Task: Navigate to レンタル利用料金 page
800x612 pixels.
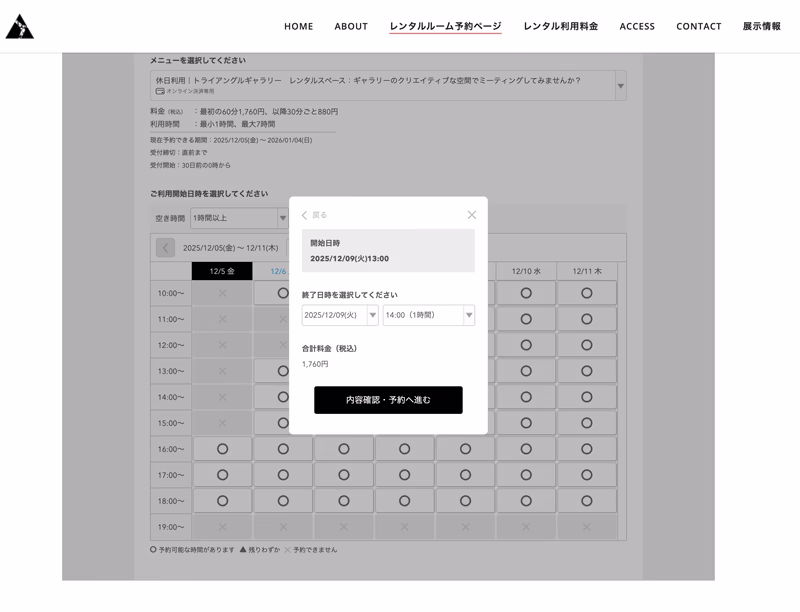Action: [560, 26]
